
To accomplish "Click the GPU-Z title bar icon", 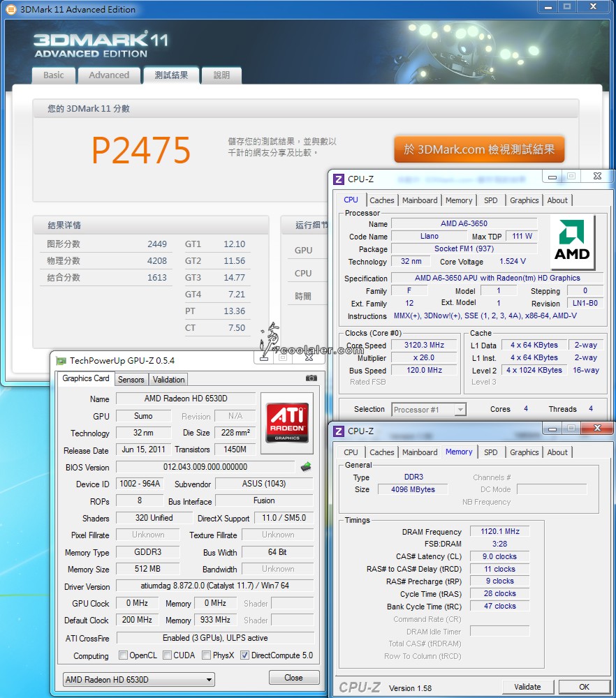I will [61, 361].
